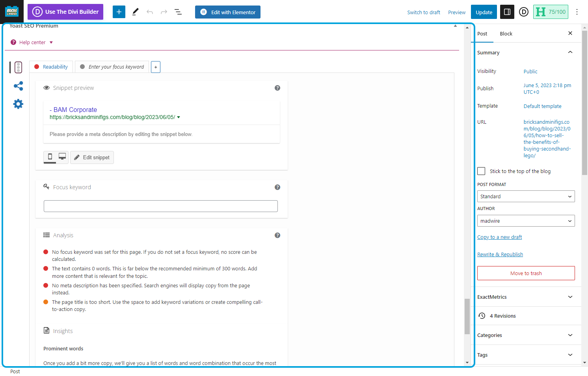Click the sidebar vertical scrollbar

[584, 103]
